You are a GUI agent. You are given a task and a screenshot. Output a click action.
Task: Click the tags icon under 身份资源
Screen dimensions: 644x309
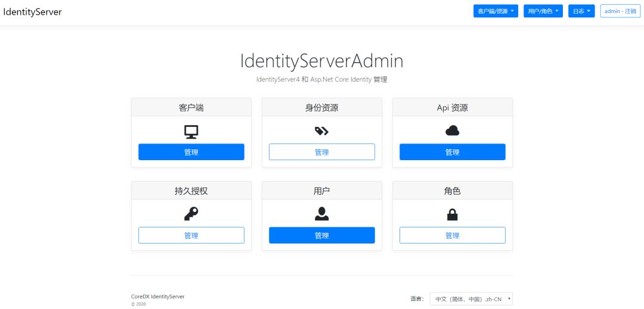click(x=321, y=131)
